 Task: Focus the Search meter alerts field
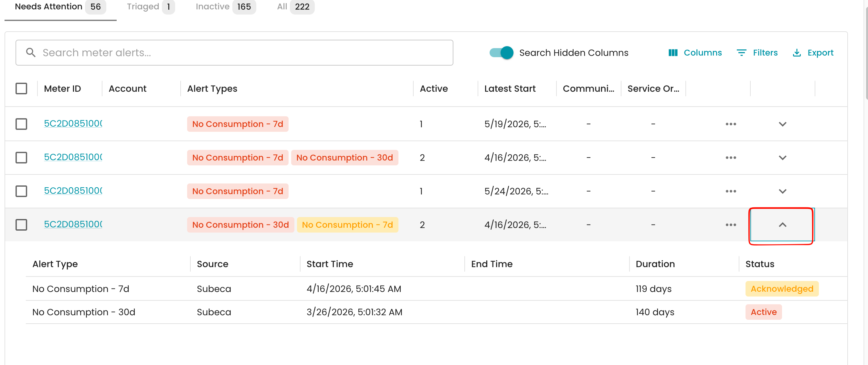pos(234,53)
